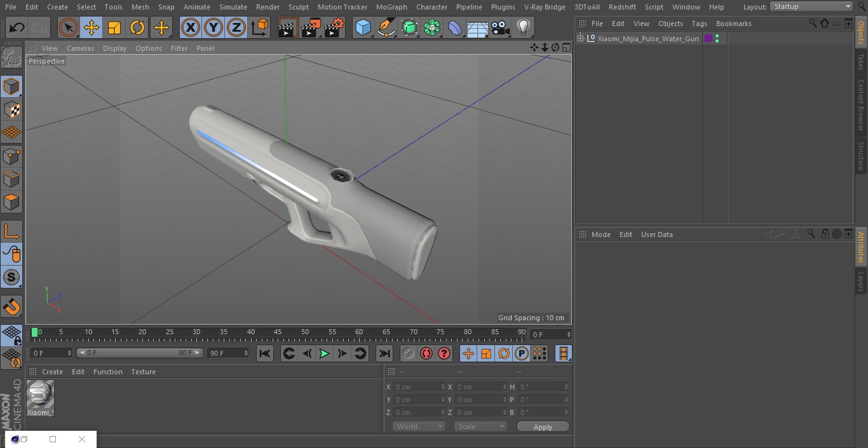Image resolution: width=868 pixels, height=448 pixels.
Task: Open the Content Browser side tab
Action: click(x=861, y=105)
